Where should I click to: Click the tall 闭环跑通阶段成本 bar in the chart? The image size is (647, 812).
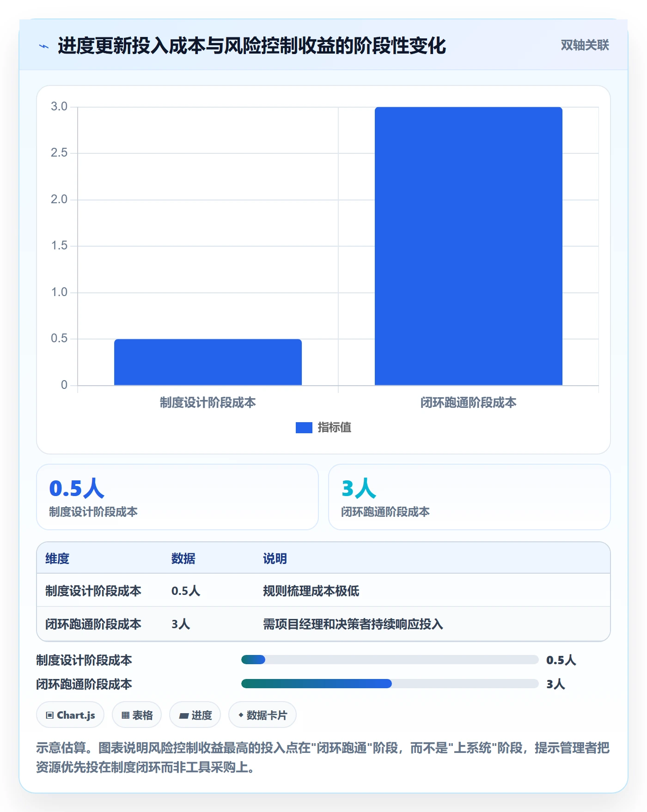[x=469, y=246]
